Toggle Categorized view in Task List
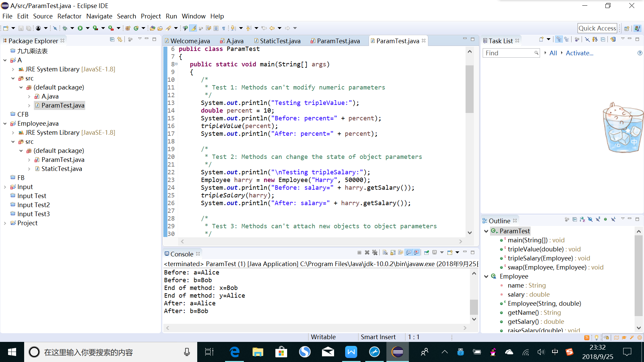Viewport: 644px width, 362px height. pos(559,39)
